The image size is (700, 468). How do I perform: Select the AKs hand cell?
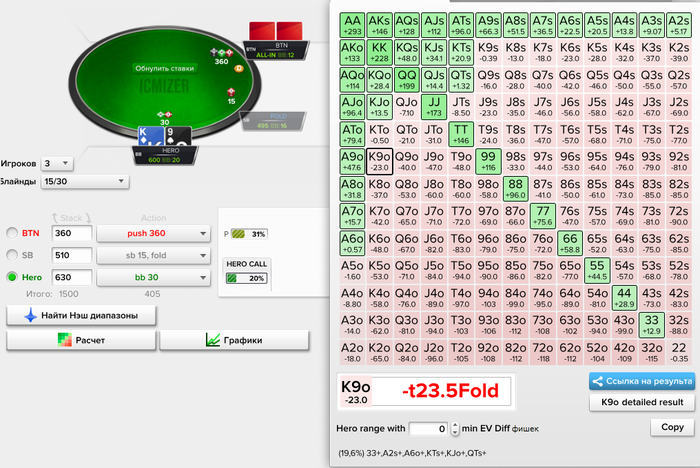point(379,25)
